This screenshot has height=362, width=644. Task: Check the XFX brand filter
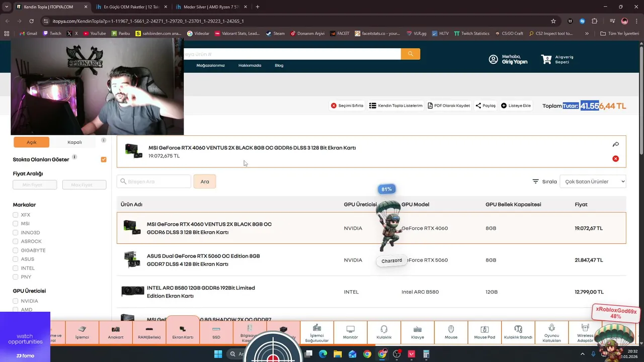[16, 215]
